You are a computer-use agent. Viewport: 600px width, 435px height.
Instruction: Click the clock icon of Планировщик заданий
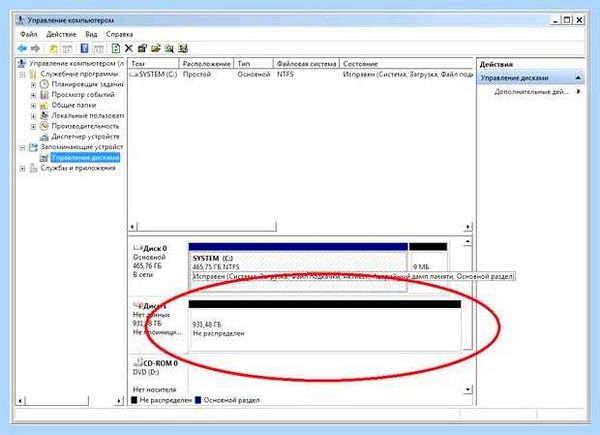44,84
